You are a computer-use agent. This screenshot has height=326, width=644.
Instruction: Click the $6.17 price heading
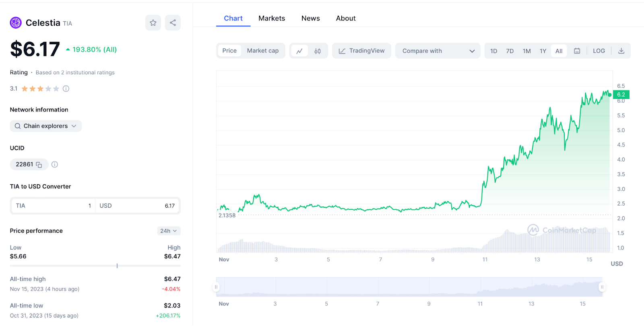pos(35,49)
